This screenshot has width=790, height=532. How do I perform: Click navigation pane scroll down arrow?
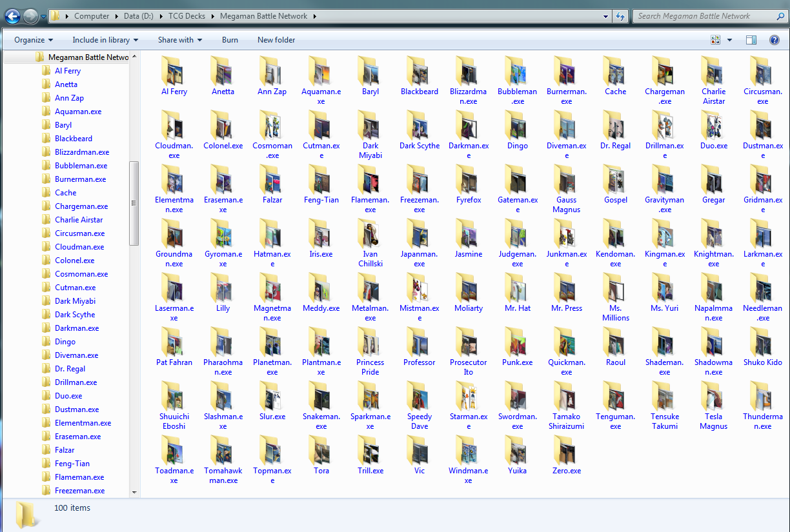pos(134,493)
